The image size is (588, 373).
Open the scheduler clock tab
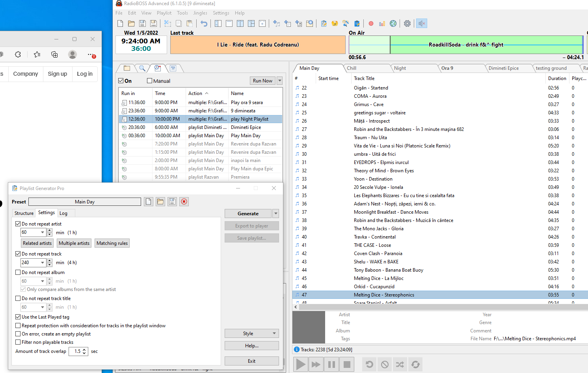[158, 68]
